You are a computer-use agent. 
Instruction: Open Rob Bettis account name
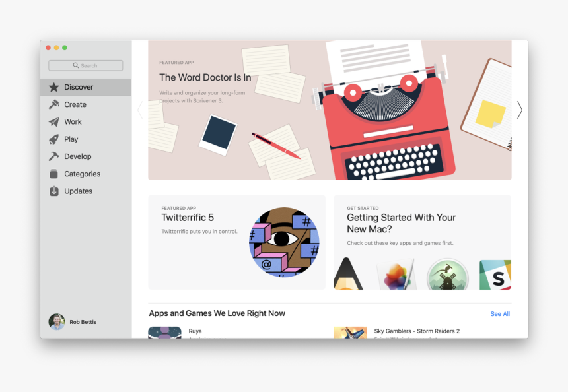pyautogui.click(x=83, y=322)
